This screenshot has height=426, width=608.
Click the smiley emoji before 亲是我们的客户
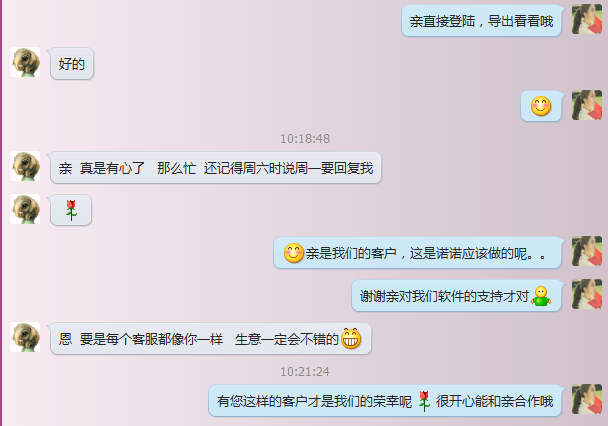pos(294,253)
